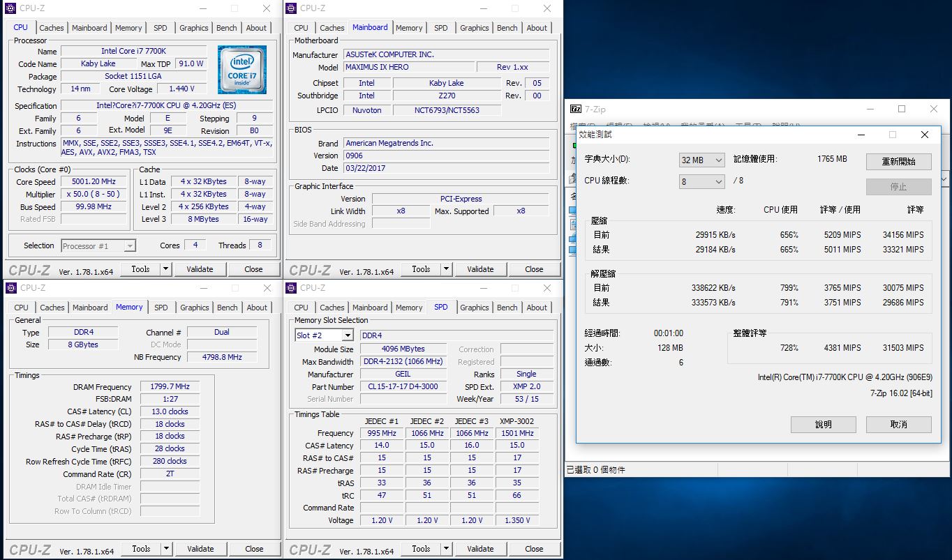This screenshot has height=560, width=952.
Task: Open the Tools arrow menu in the SPD window
Action: [447, 549]
